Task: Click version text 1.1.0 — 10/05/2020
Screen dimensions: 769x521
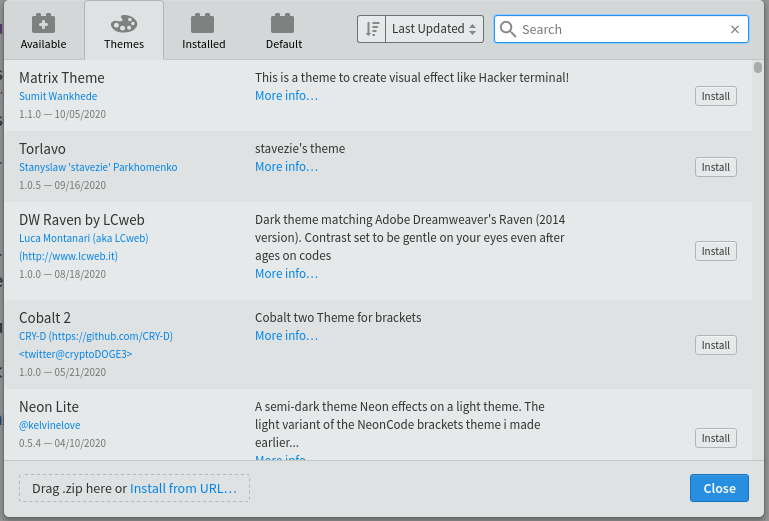Action: [62, 114]
